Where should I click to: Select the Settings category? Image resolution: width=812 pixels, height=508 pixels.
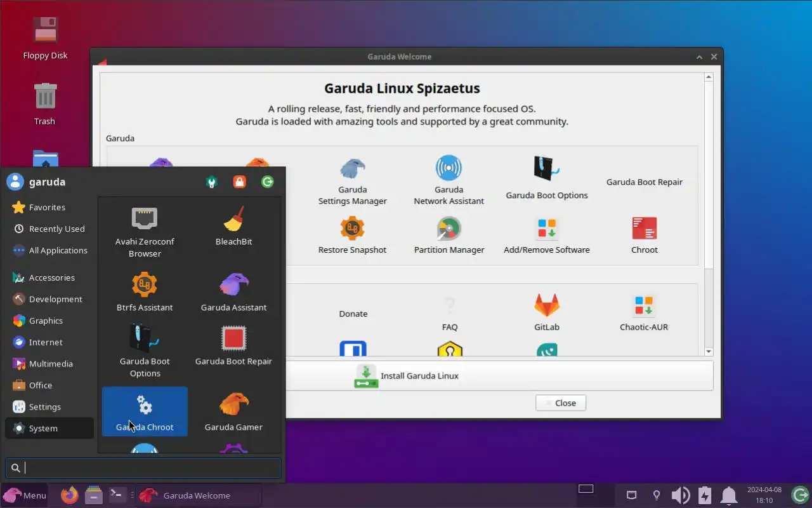click(x=49, y=408)
